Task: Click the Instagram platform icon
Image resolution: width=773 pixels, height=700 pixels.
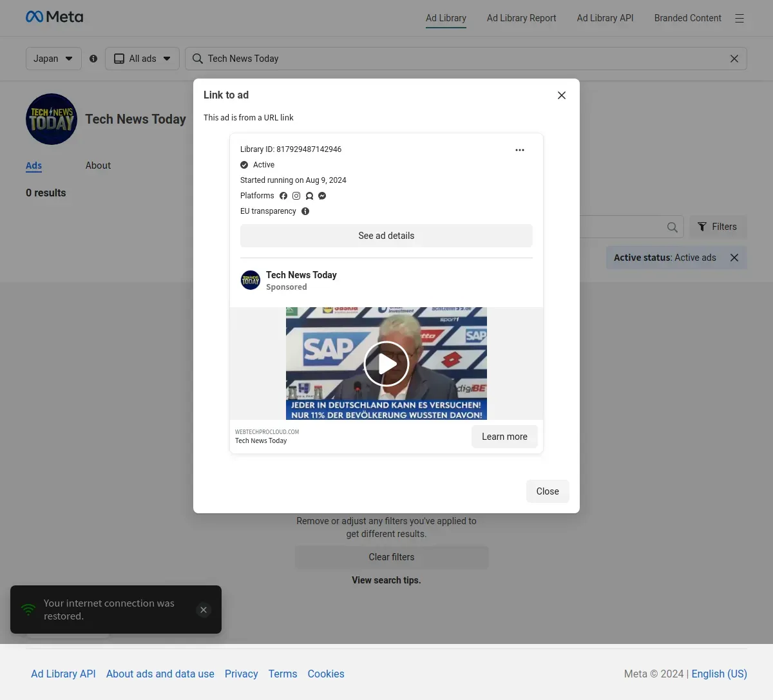Action: 296,196
